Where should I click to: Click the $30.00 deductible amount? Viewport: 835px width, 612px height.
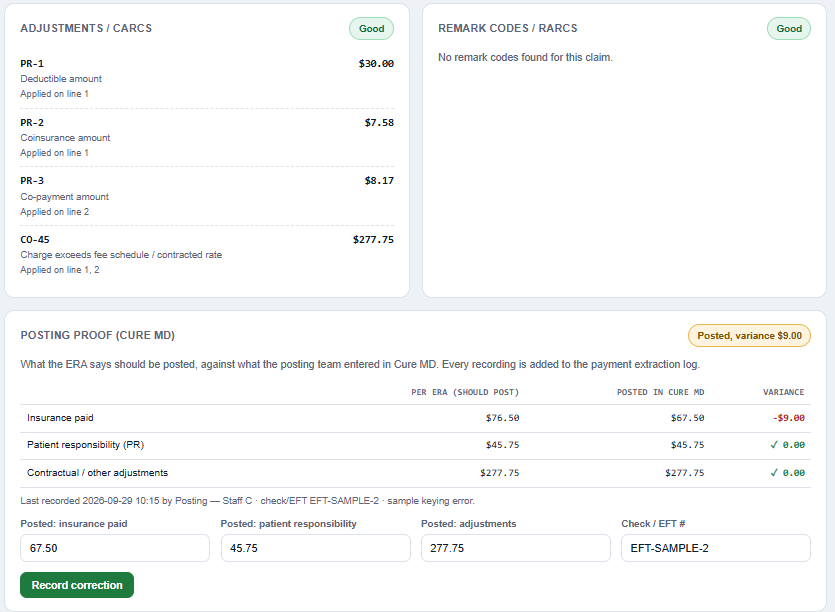[x=376, y=63]
